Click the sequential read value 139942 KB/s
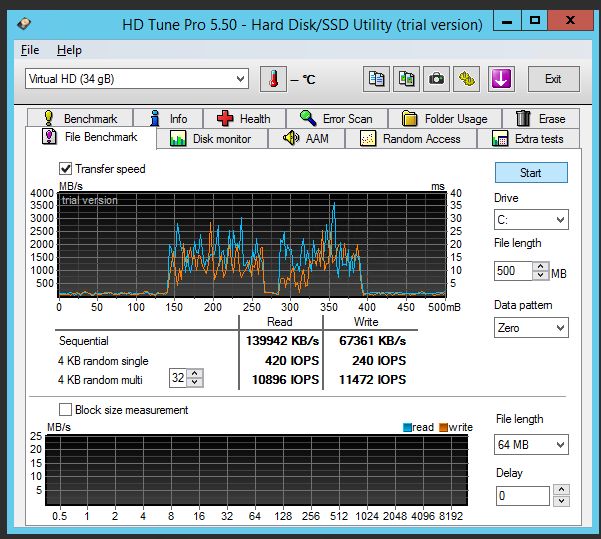 [x=282, y=340]
